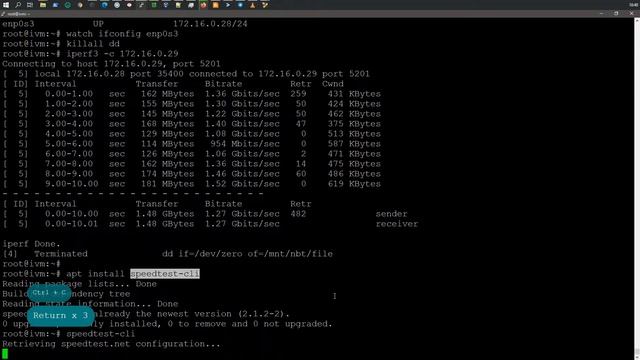
Task: Click the '1.52 Gbits/sec' bitrate value
Action: pos(242,184)
